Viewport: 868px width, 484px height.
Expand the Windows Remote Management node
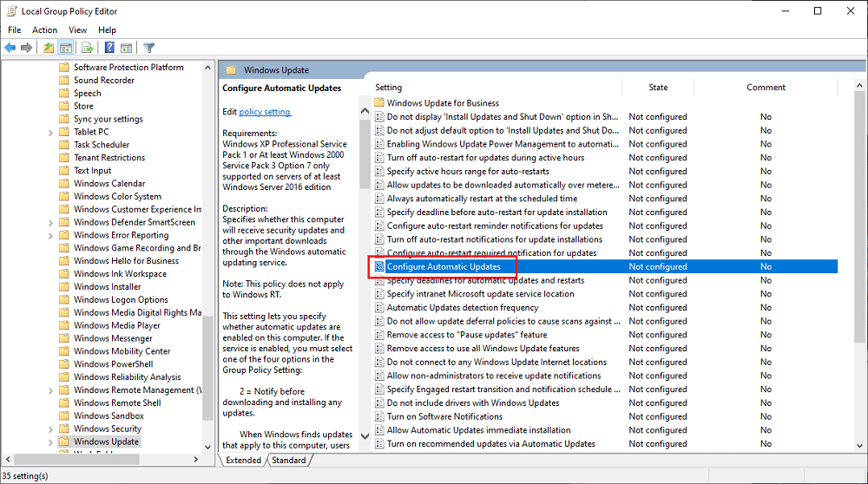(50, 390)
